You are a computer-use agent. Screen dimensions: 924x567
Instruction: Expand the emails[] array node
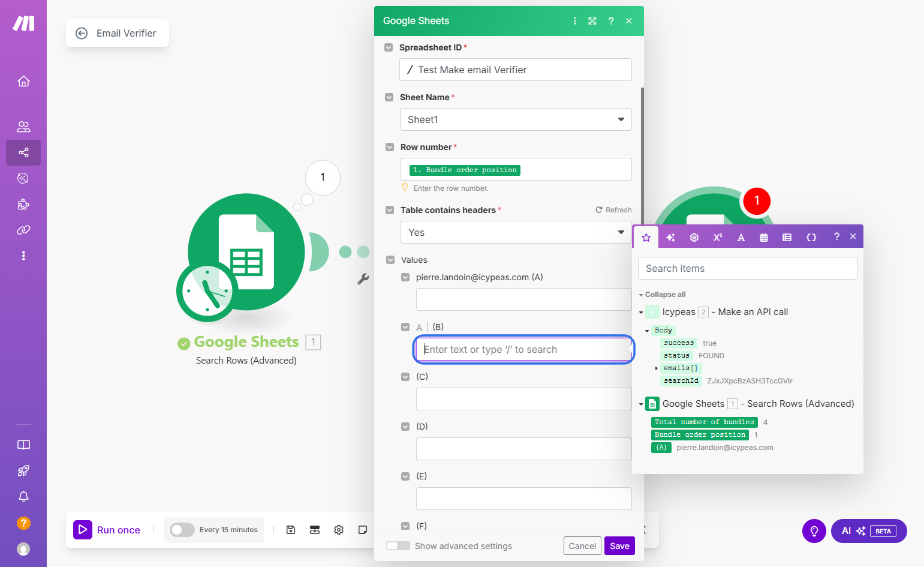point(657,368)
